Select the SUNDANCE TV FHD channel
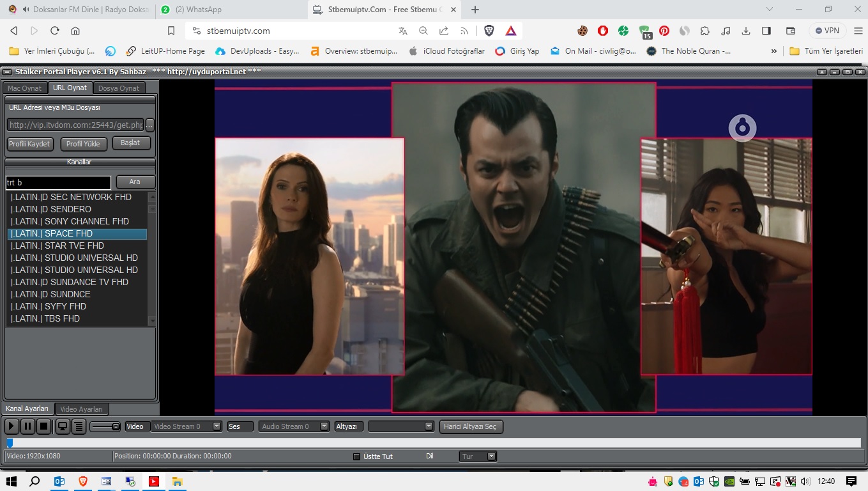 point(77,282)
